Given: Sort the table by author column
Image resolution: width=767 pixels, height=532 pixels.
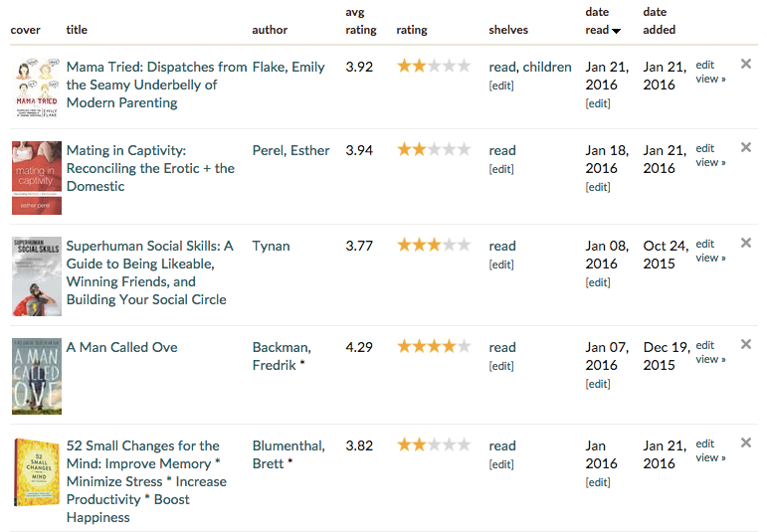Looking at the screenshot, I should [270, 30].
